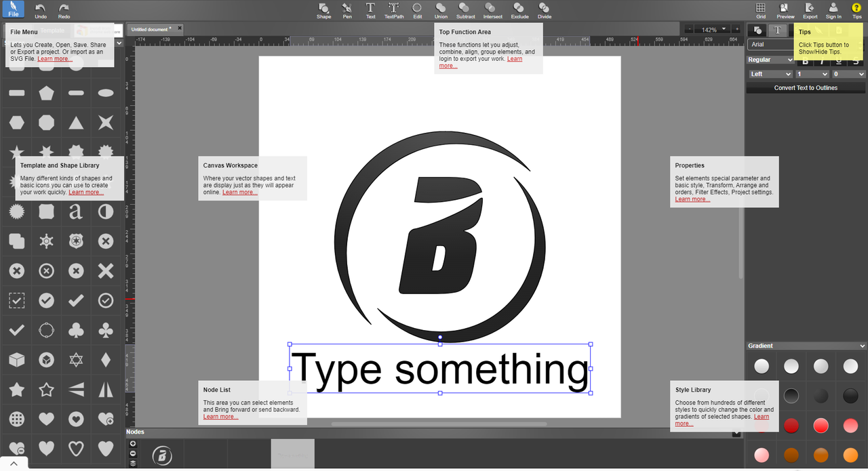This screenshot has height=471, width=868.
Task: Expand the Gradient style library dropdown
Action: 806,346
